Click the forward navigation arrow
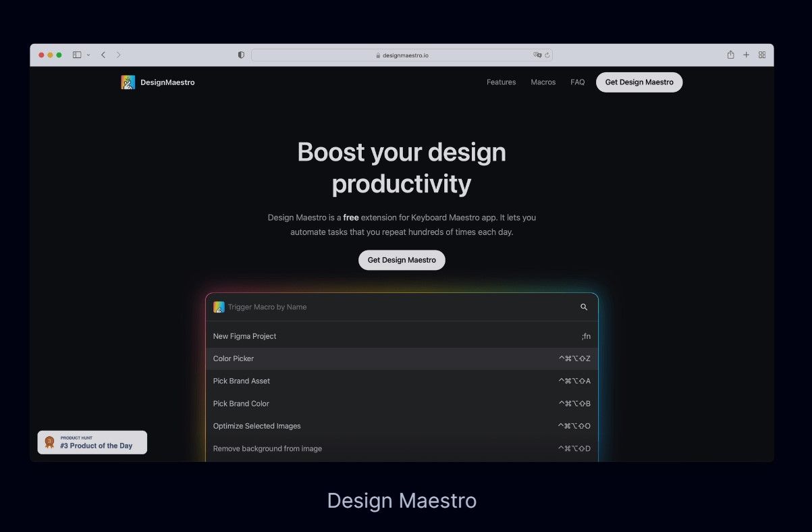812x532 pixels. (119, 55)
